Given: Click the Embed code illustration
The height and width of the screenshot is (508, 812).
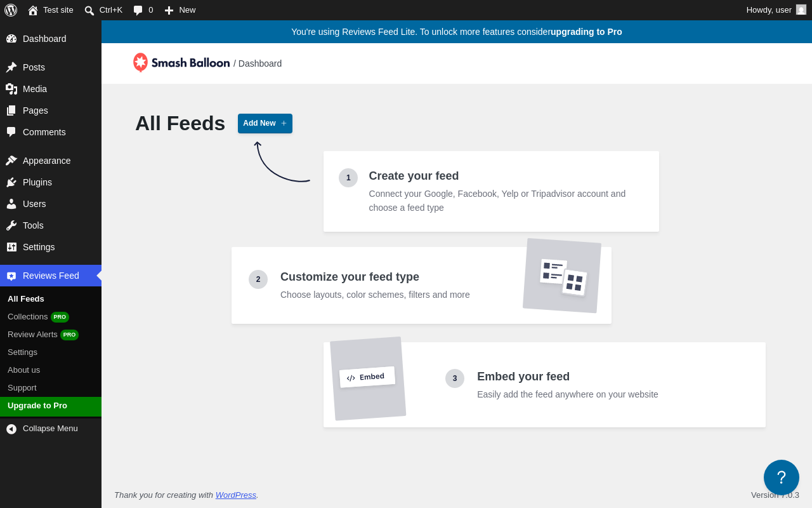Looking at the screenshot, I should tap(368, 378).
